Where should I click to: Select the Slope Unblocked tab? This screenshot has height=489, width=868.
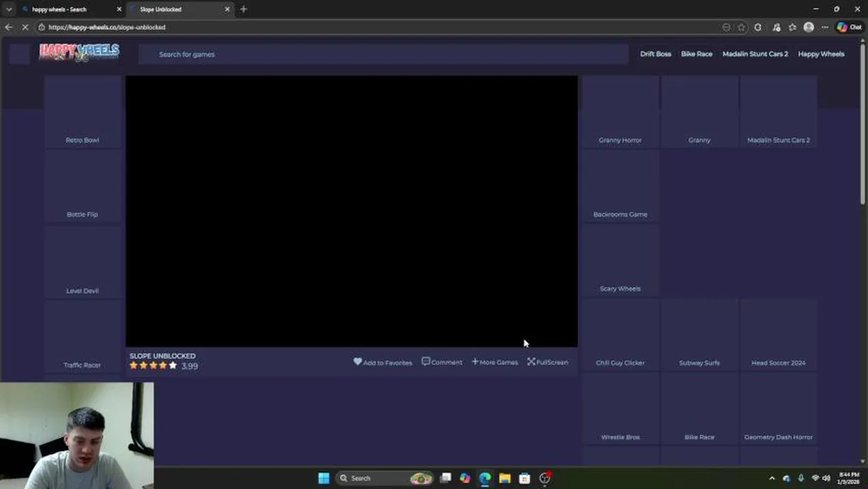pyautogui.click(x=180, y=9)
